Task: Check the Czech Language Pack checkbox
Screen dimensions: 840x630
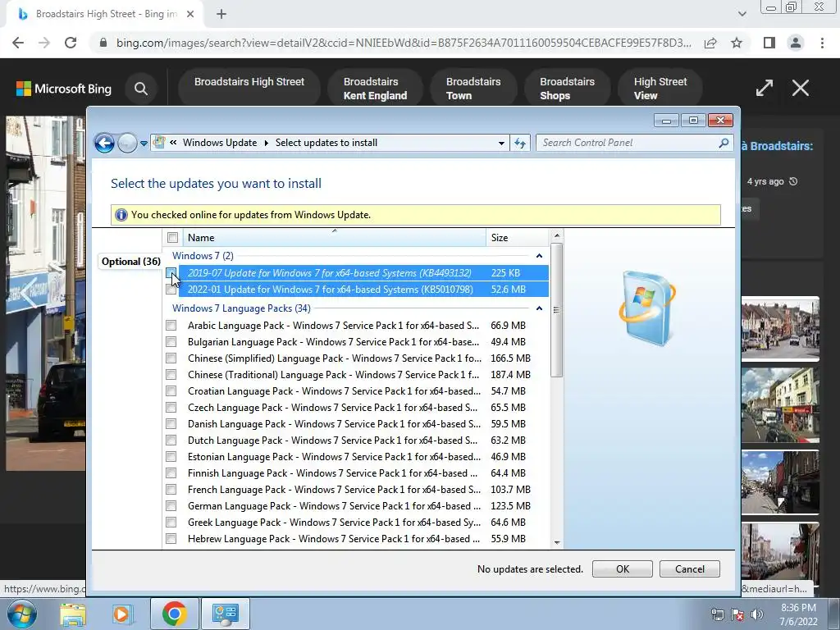Action: (x=171, y=408)
